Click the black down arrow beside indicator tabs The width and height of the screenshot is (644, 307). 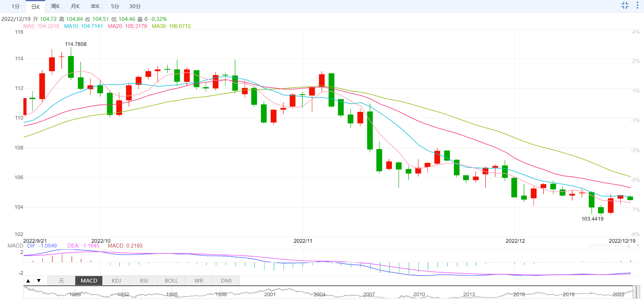coord(39,281)
